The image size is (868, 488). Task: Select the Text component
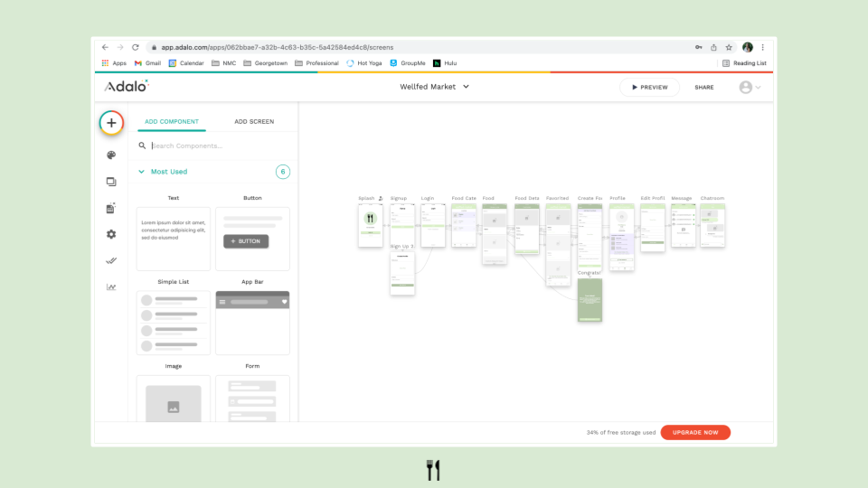(x=174, y=239)
